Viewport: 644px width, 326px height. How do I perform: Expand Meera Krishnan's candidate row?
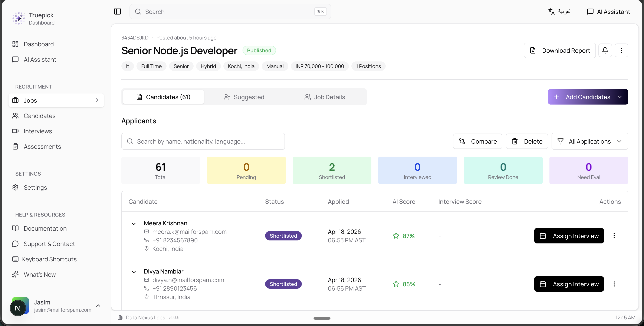pyautogui.click(x=134, y=224)
